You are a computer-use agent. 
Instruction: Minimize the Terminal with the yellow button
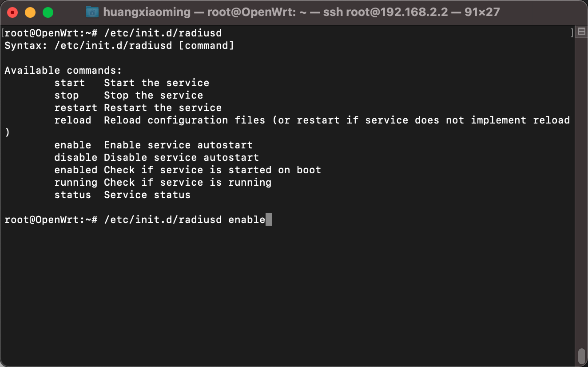(30, 12)
